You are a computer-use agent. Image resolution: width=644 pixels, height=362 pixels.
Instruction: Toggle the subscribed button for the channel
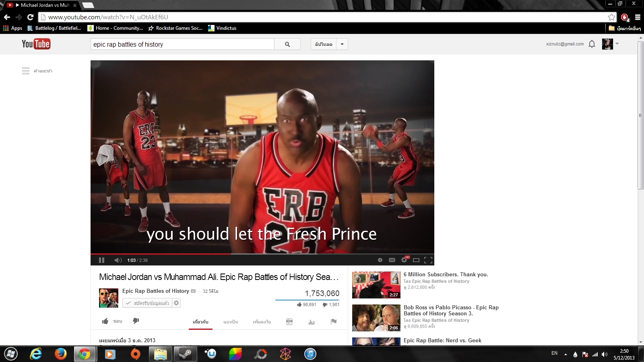pos(147,303)
